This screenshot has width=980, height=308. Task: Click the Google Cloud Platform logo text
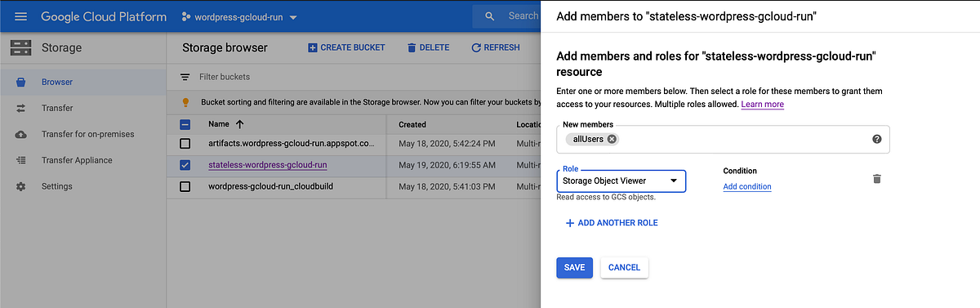[x=104, y=16]
